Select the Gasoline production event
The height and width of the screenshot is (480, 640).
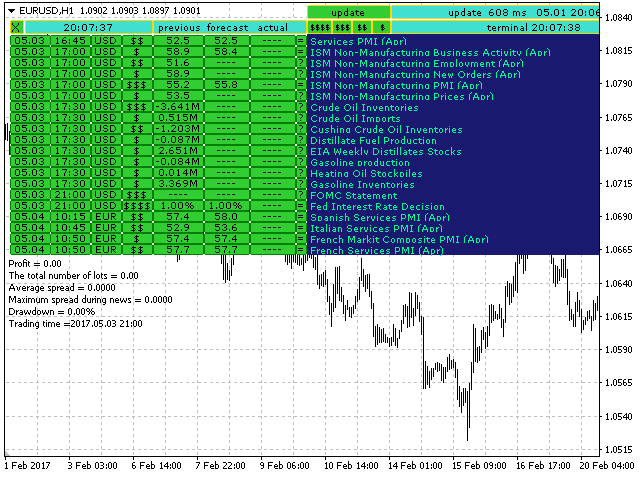tap(360, 163)
